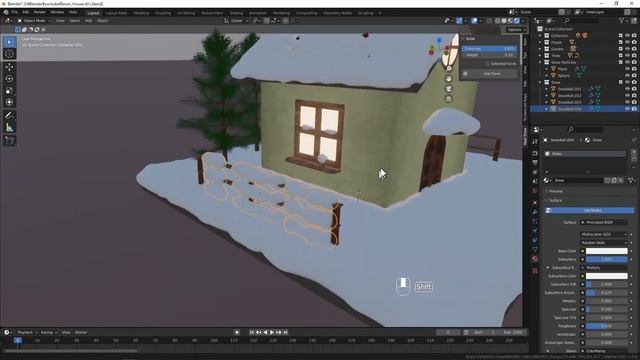The width and height of the screenshot is (640, 360).
Task: Select the Add Cube tool
Action: pyautogui.click(x=9, y=141)
